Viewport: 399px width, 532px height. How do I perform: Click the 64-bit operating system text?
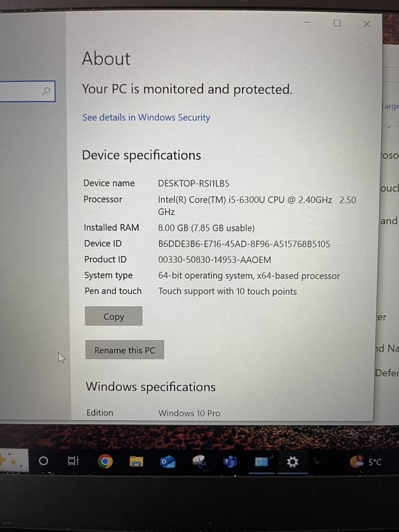coord(249,276)
